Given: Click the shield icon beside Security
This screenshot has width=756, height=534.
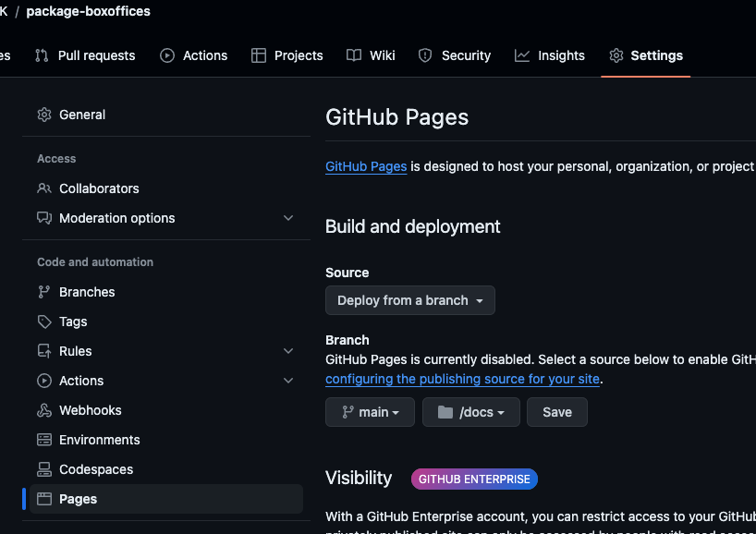Looking at the screenshot, I should pos(425,55).
